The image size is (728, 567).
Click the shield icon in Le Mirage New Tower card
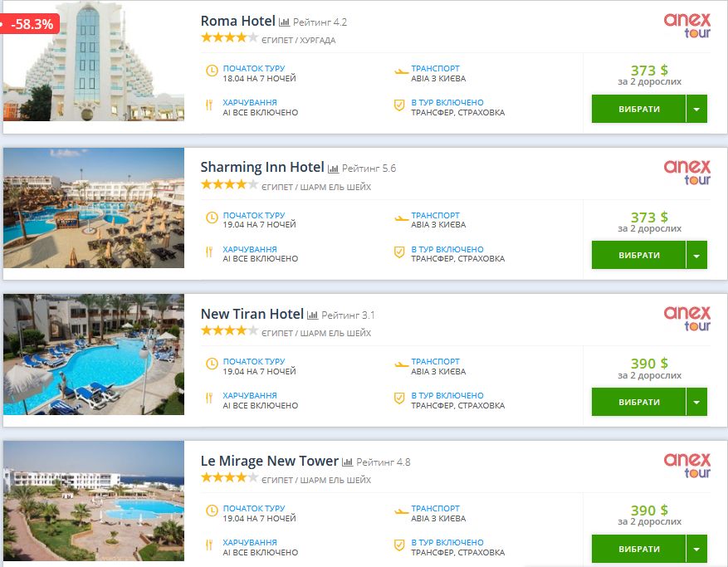399,545
